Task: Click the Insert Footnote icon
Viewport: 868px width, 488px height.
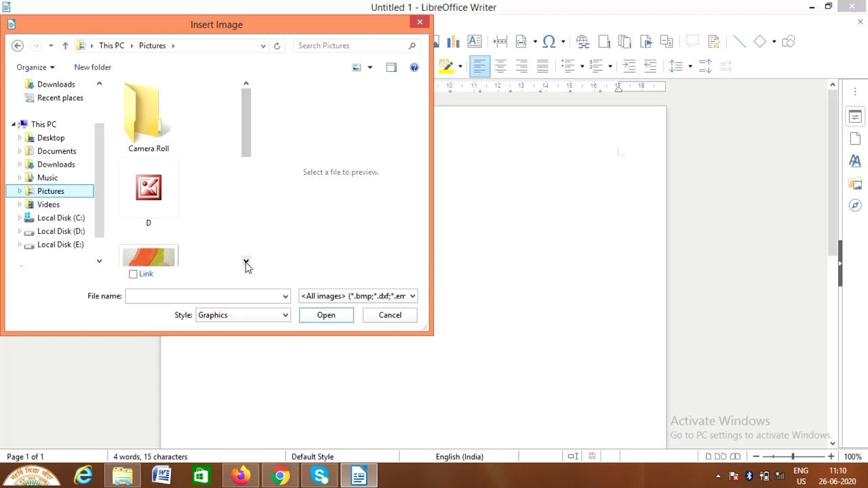Action: pyautogui.click(x=604, y=41)
